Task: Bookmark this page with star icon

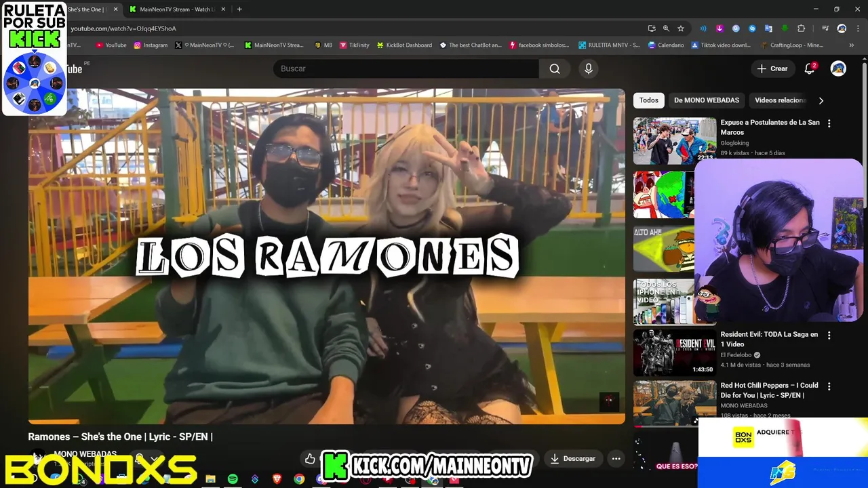Action: 681,28
